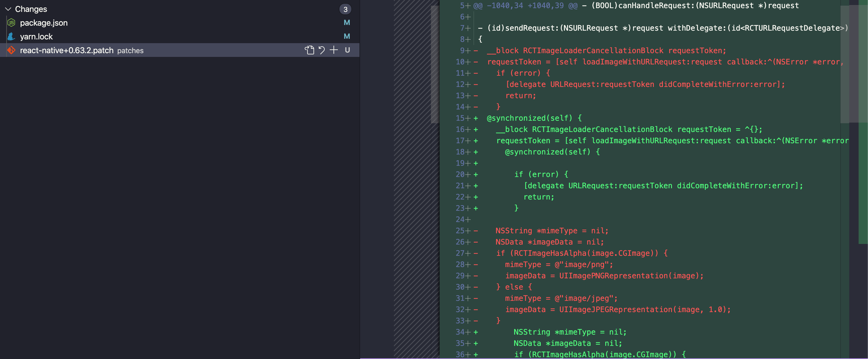Stage changes with the plus icon
This screenshot has height=359, width=868.
[x=333, y=50]
